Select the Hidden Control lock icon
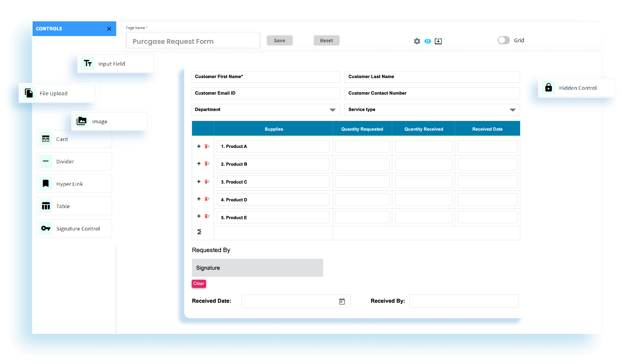The width and height of the screenshot is (627, 364). pyautogui.click(x=548, y=88)
